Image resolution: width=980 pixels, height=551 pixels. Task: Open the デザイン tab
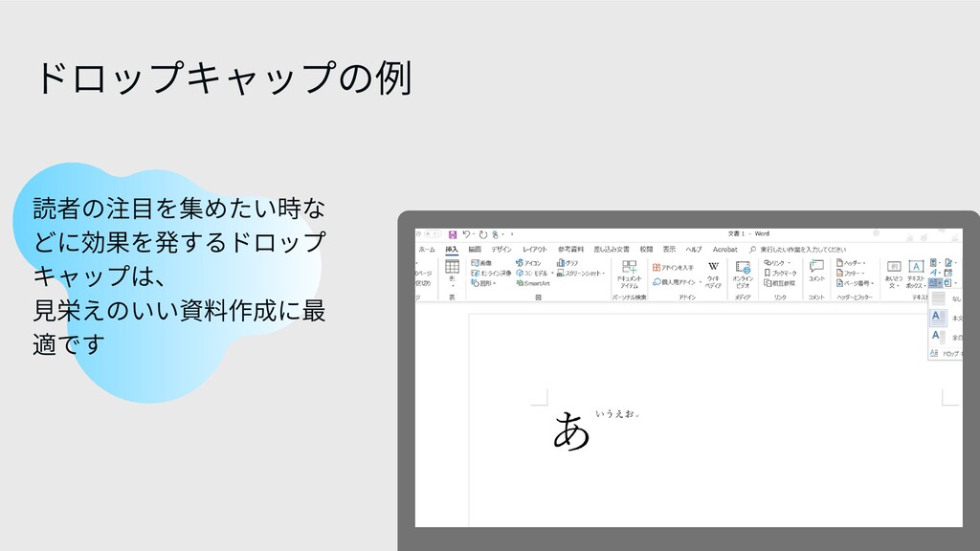click(x=501, y=250)
